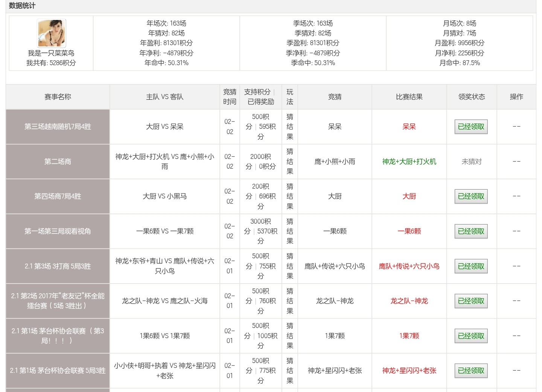Viewport: 542px width, 392px height.
Task: Click 已经领取 in the 一果6颗 VS 一果7颗 row
Action: (x=471, y=231)
